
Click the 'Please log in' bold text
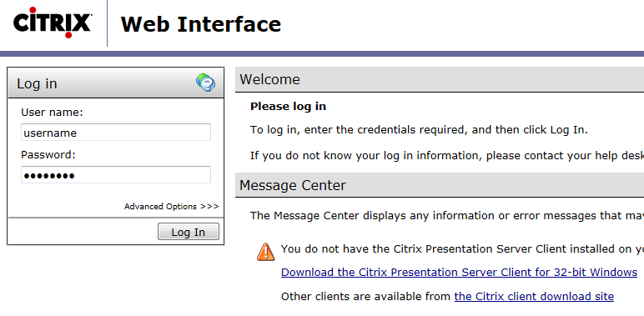[x=289, y=107]
